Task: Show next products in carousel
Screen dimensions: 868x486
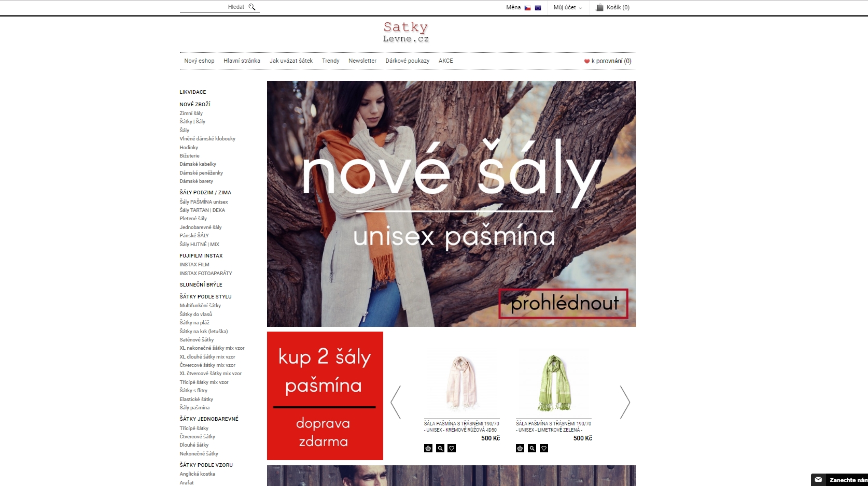Action: click(x=625, y=402)
